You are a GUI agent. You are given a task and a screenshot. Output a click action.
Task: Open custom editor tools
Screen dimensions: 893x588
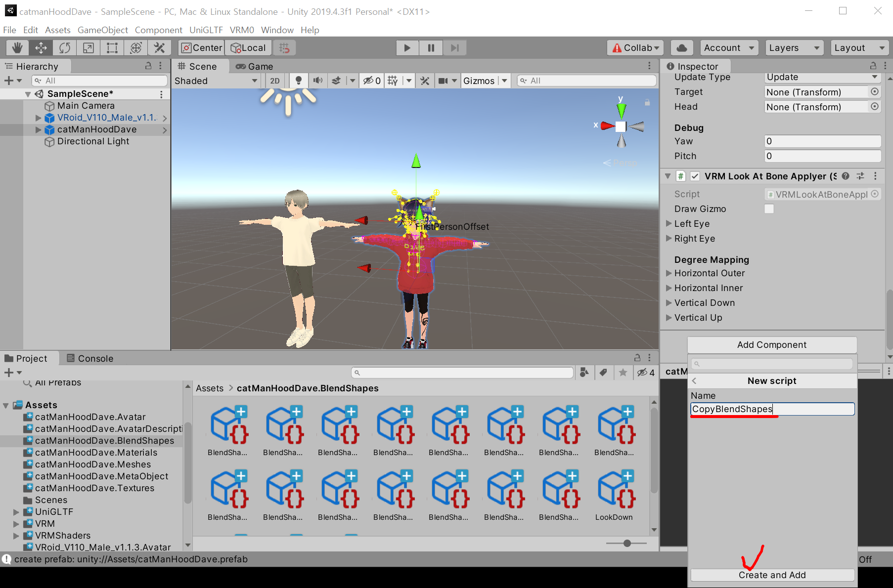click(x=159, y=48)
